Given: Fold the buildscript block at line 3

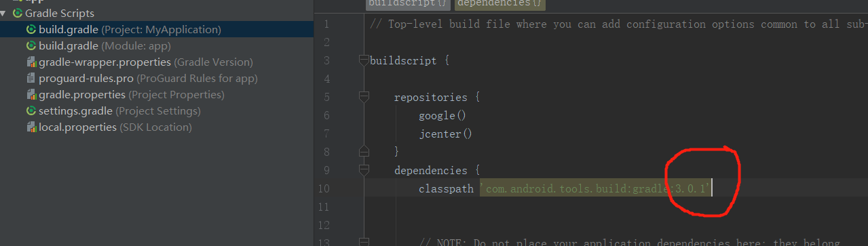Looking at the screenshot, I should pyautogui.click(x=364, y=61).
